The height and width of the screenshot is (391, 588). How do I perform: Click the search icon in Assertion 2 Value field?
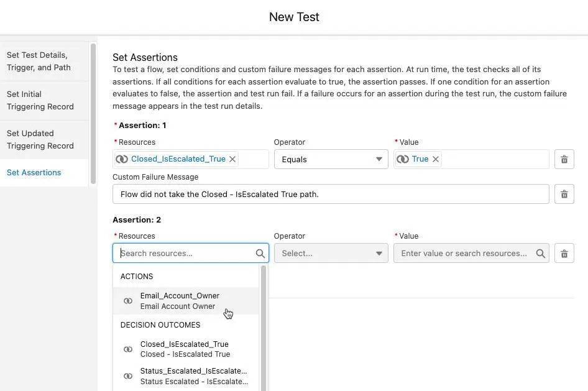click(540, 252)
